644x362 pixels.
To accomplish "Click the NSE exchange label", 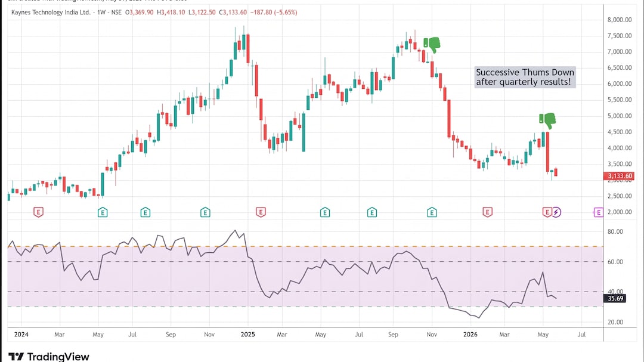I will coord(116,13).
